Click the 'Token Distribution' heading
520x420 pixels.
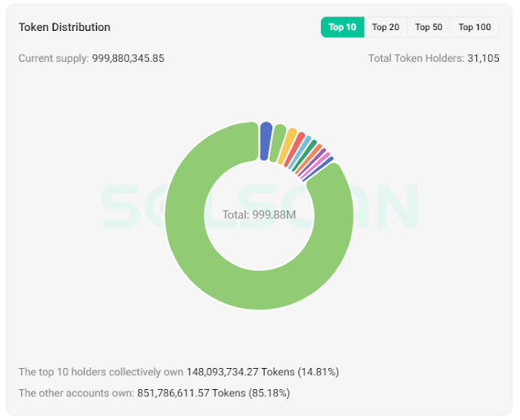[64, 27]
